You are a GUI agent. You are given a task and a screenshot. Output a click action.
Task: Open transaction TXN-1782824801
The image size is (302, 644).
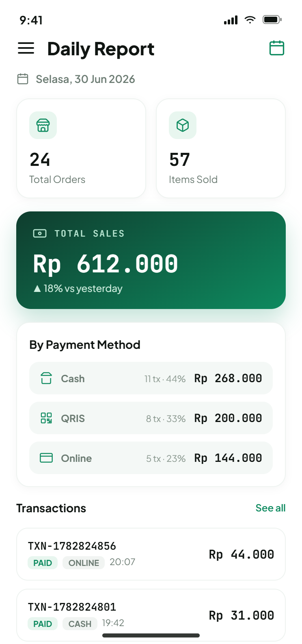pos(151,615)
